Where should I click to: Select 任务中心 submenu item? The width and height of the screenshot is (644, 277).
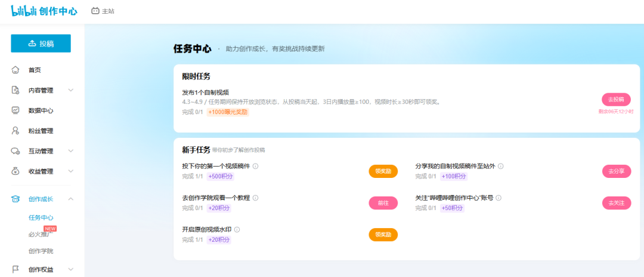41,217
